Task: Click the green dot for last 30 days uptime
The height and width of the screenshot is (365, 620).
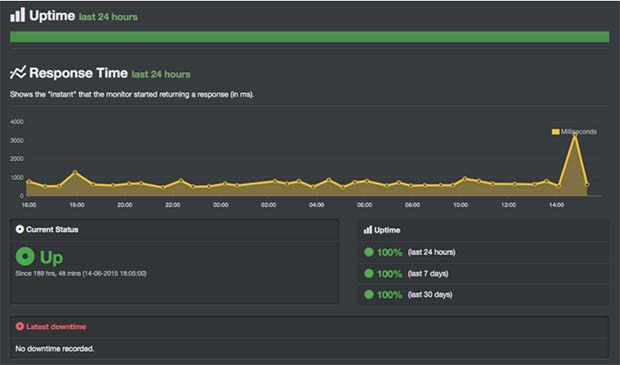Action: coord(369,294)
